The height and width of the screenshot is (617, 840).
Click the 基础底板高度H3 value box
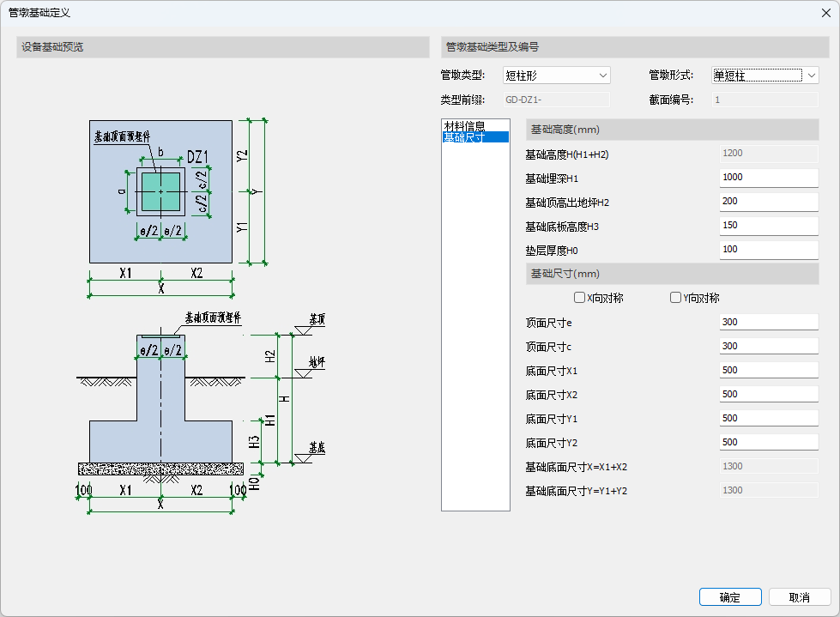(769, 226)
